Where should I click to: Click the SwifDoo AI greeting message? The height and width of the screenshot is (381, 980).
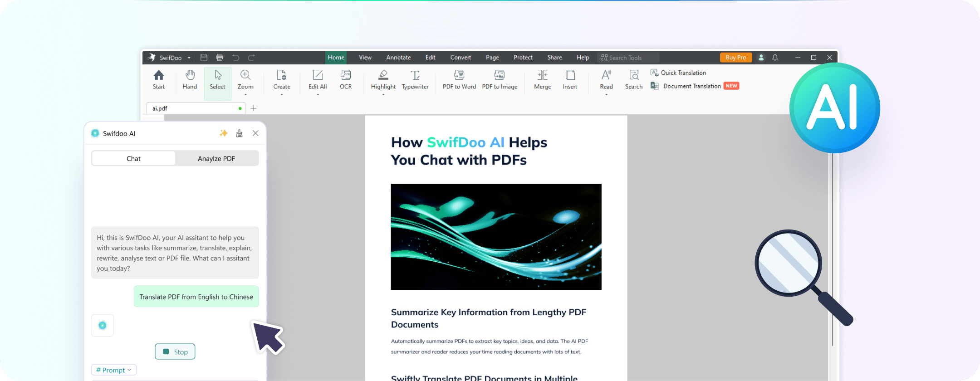click(x=175, y=253)
